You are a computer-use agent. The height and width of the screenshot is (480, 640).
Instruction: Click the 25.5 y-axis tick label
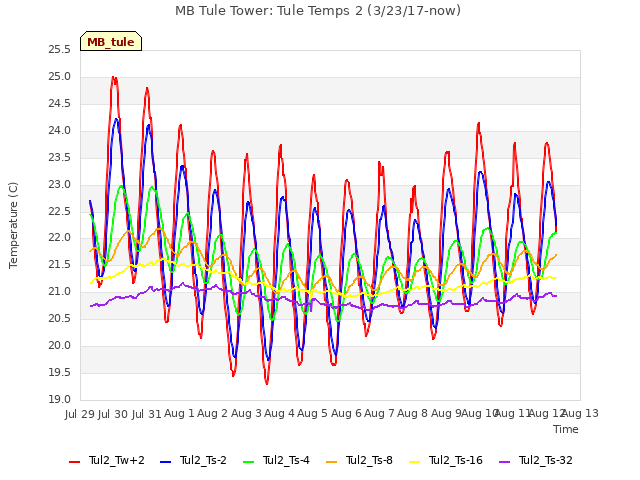point(59,50)
